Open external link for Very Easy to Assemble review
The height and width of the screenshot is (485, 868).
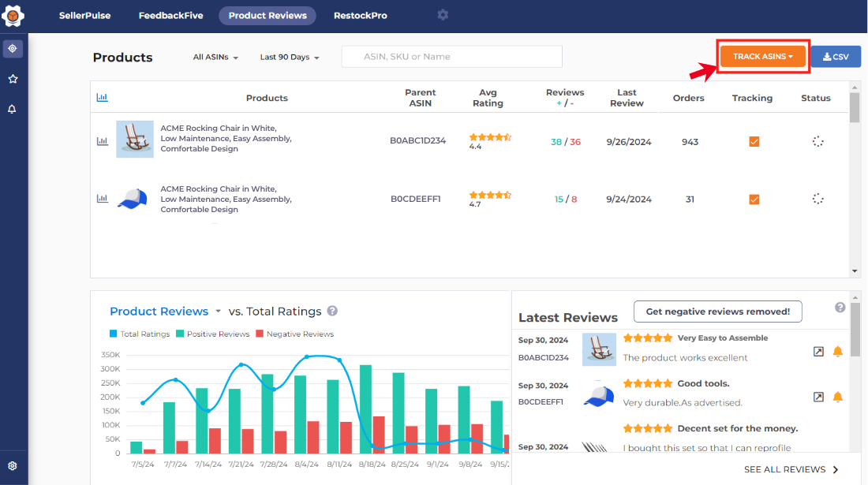[818, 352]
